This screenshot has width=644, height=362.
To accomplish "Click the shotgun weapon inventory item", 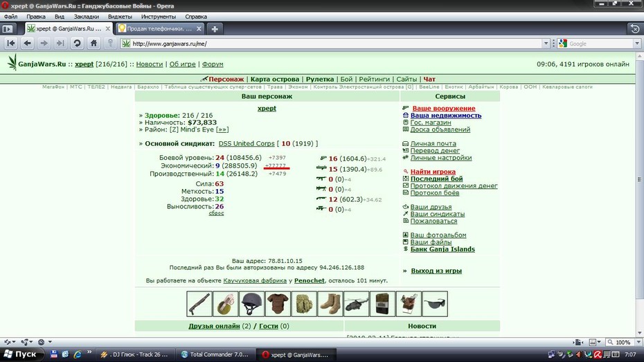I will click(199, 304).
